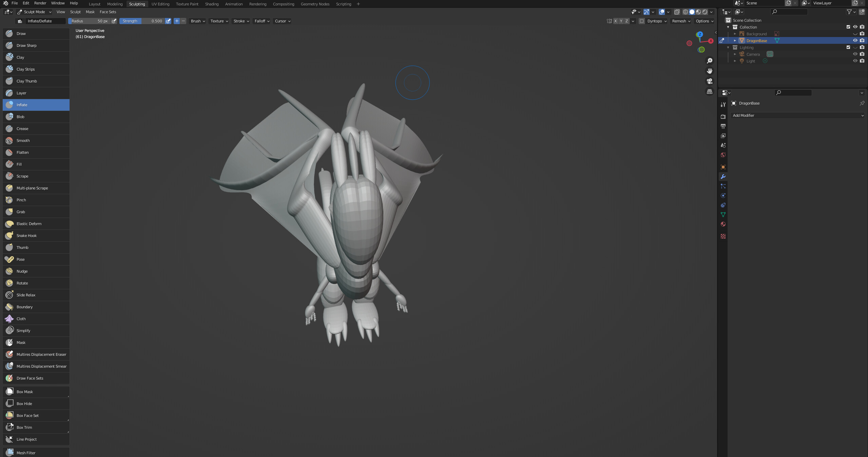Open the Falloff type dropdown

[262, 21]
